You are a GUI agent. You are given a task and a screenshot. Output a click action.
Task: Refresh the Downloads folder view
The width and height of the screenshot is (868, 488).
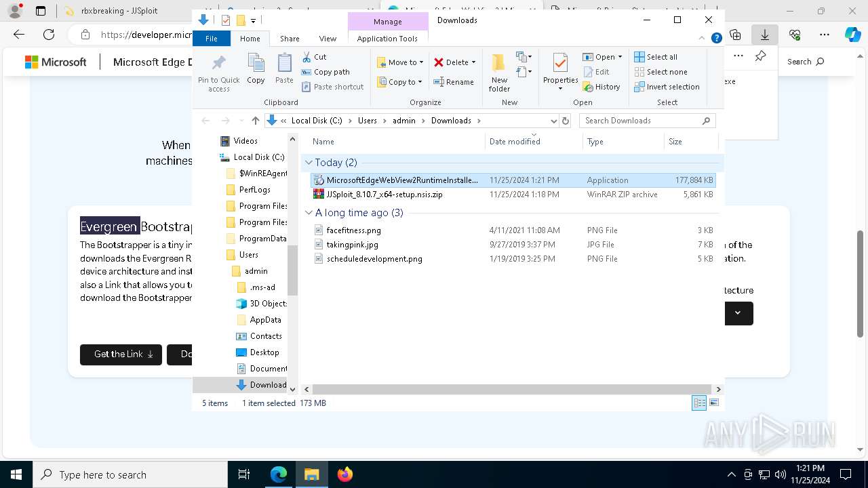coord(566,121)
